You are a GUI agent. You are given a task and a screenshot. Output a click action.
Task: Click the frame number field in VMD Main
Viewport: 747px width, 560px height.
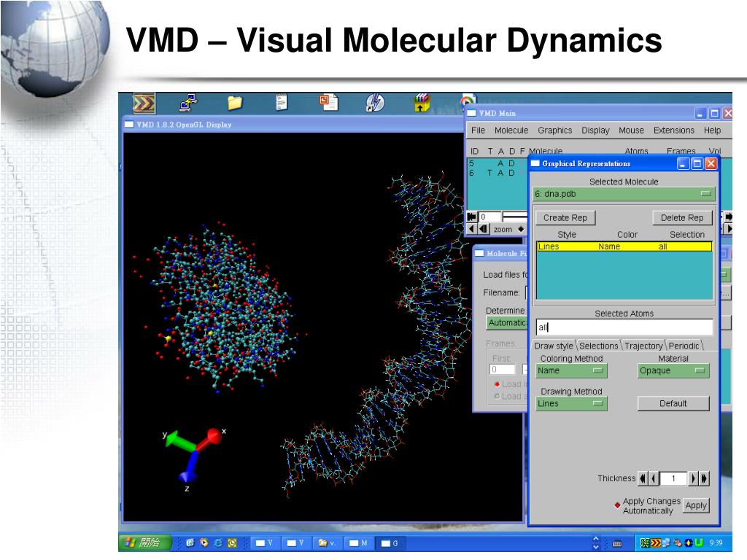[x=489, y=217]
